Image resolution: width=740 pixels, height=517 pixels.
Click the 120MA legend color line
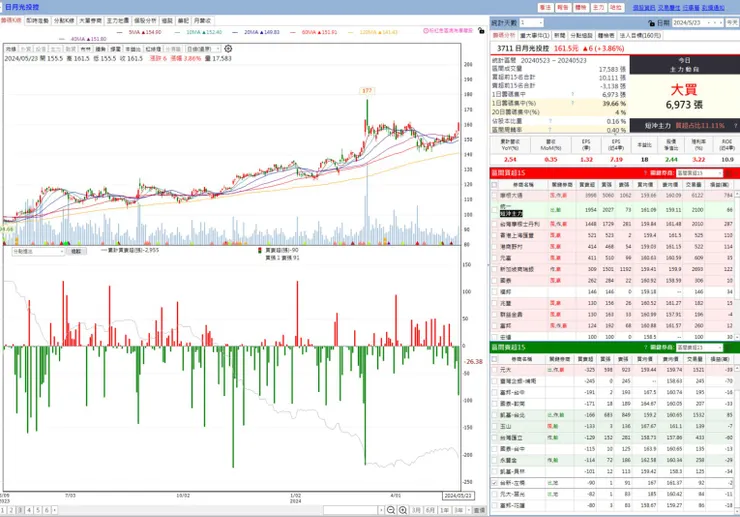click(351, 33)
